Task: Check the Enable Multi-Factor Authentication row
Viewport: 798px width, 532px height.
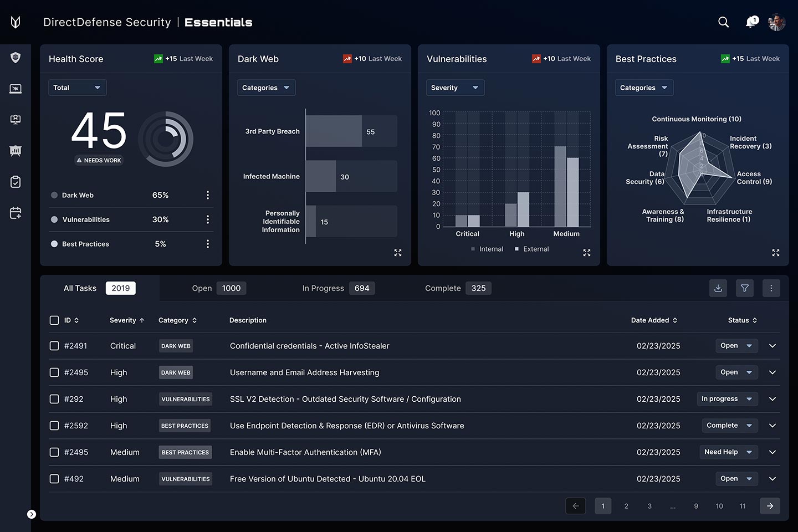Action: pyautogui.click(x=54, y=452)
